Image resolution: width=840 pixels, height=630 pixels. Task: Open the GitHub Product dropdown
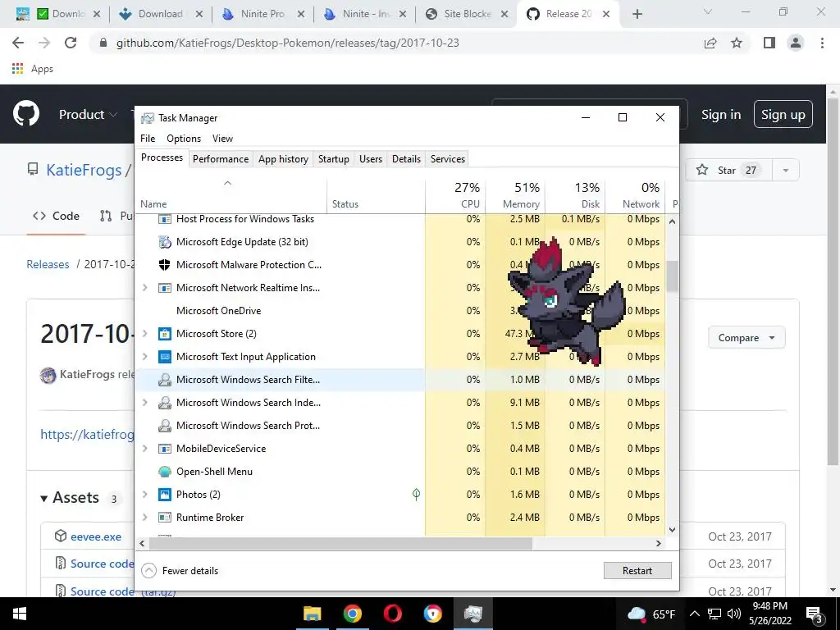pyautogui.click(x=88, y=115)
